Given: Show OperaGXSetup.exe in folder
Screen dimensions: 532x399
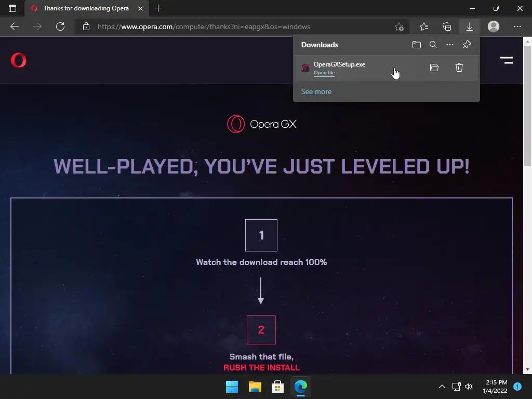Looking at the screenshot, I should tap(434, 68).
